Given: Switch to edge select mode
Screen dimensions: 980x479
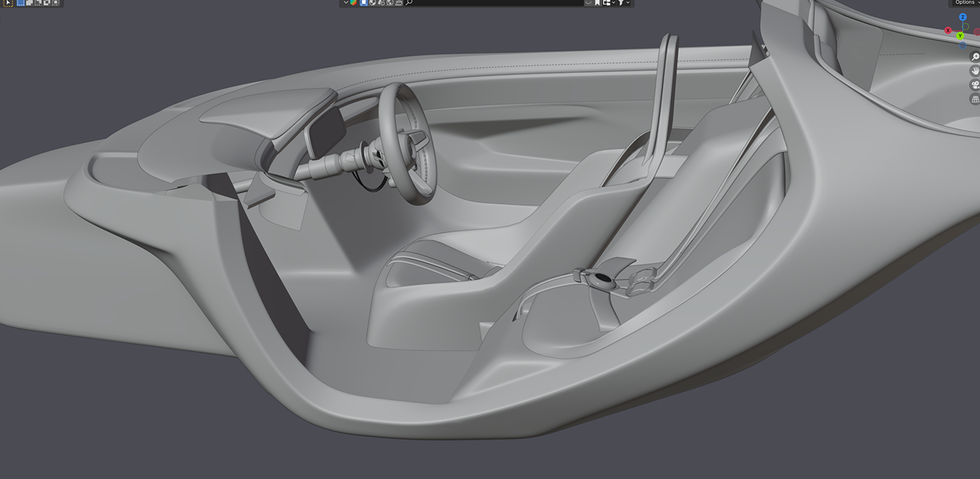Looking at the screenshot, I should 29,4.
